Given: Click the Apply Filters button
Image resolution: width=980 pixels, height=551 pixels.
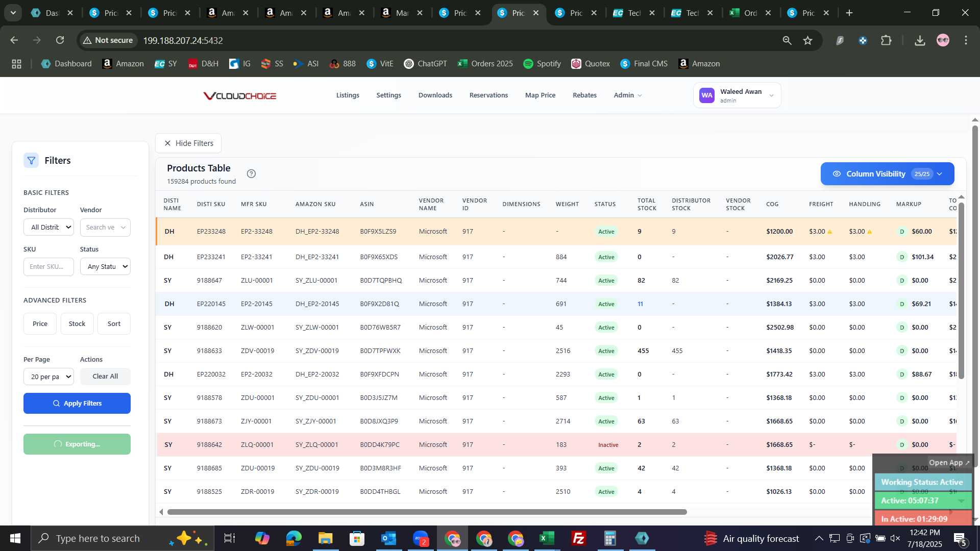Looking at the screenshot, I should 77,404.
